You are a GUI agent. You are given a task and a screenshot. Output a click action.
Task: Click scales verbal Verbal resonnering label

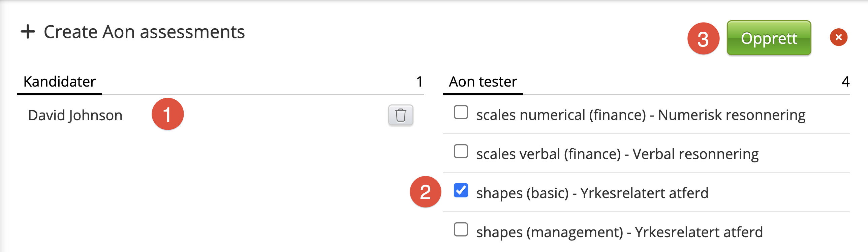(x=617, y=154)
